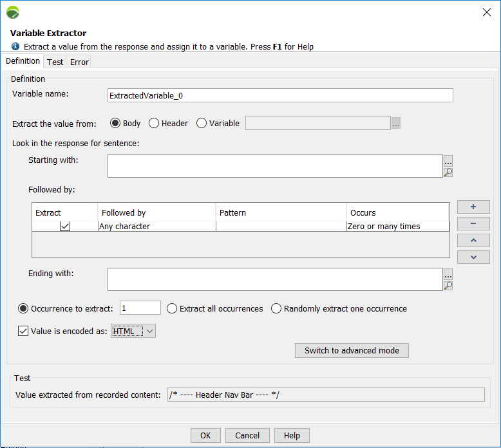The height and width of the screenshot is (448, 501).
Task: Click the Extract column header
Action: click(65, 212)
